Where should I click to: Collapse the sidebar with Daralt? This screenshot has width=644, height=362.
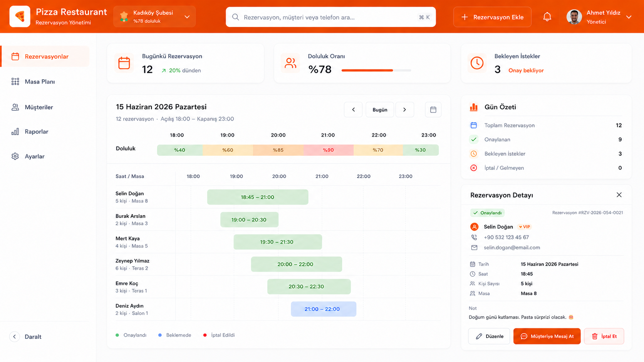(x=25, y=337)
